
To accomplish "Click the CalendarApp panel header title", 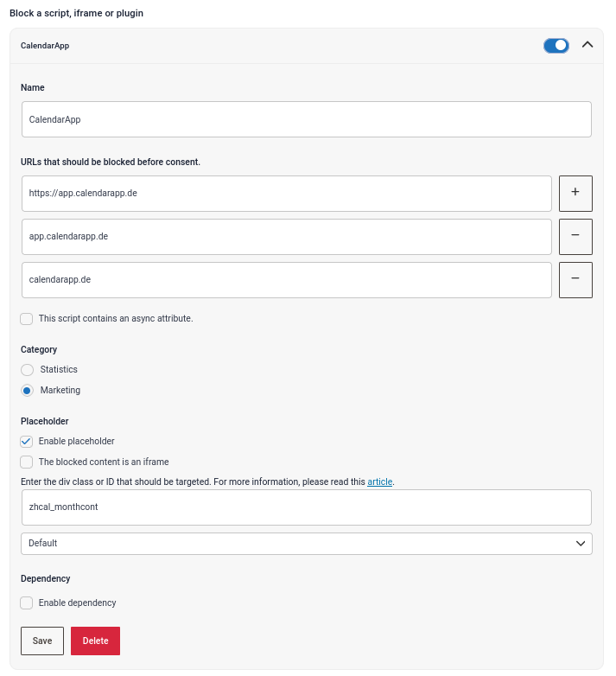I will pos(45,46).
